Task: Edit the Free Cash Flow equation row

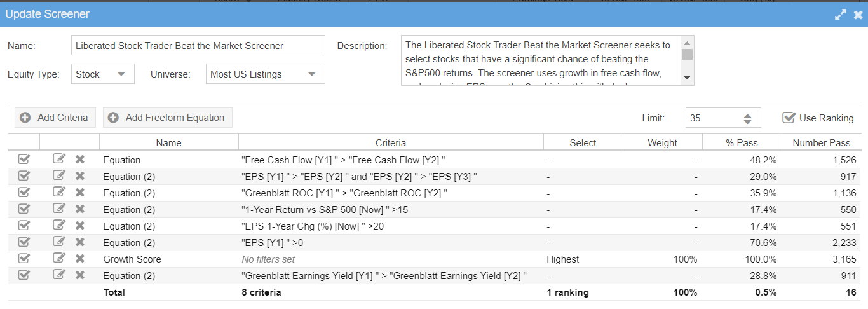Action: point(59,159)
